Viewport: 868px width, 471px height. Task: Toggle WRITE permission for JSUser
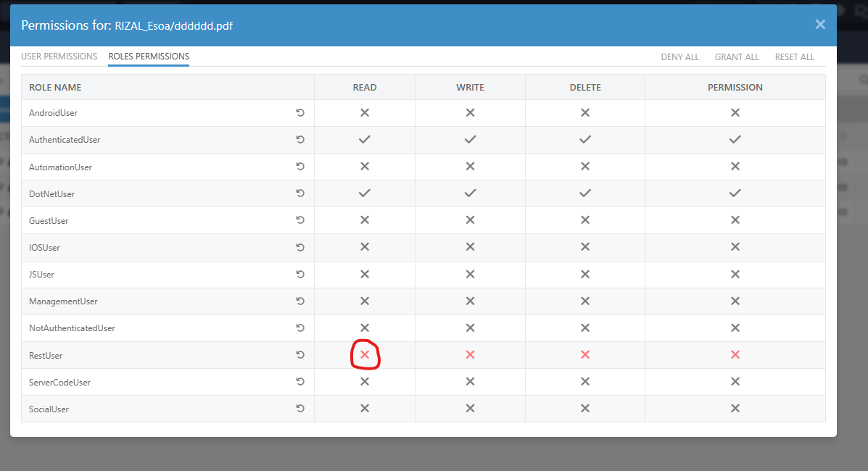(x=470, y=274)
